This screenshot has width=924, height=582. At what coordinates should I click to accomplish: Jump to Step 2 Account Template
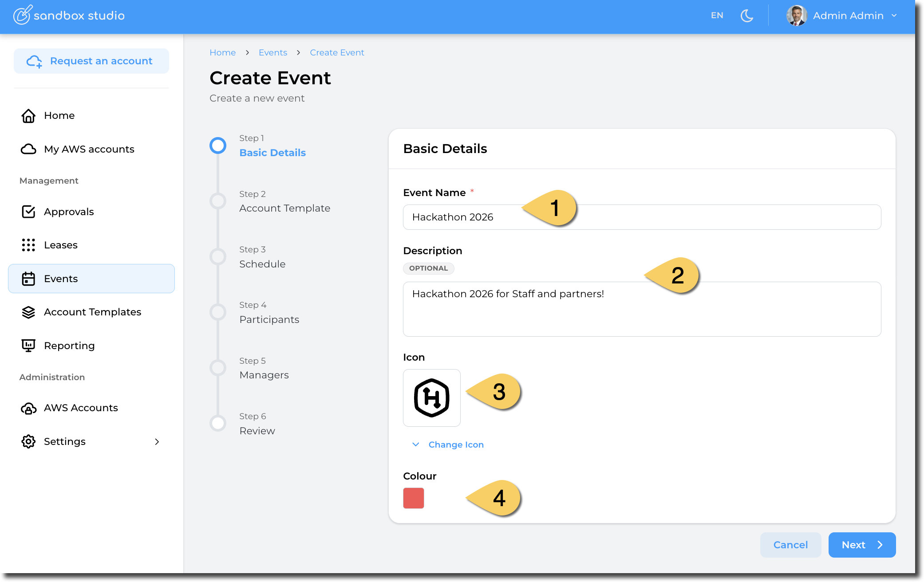284,208
